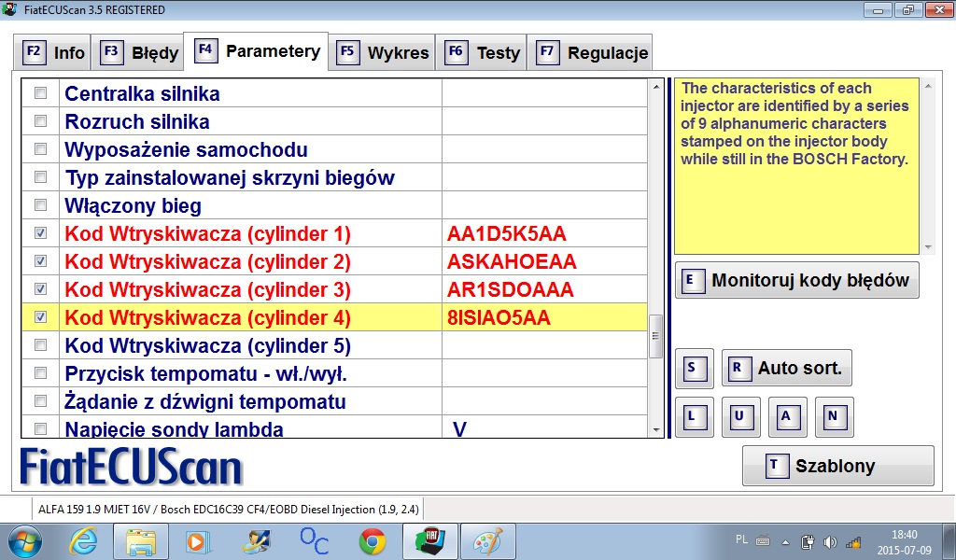Click the power tray icon
The height and width of the screenshot is (560, 956).
[x=808, y=541]
